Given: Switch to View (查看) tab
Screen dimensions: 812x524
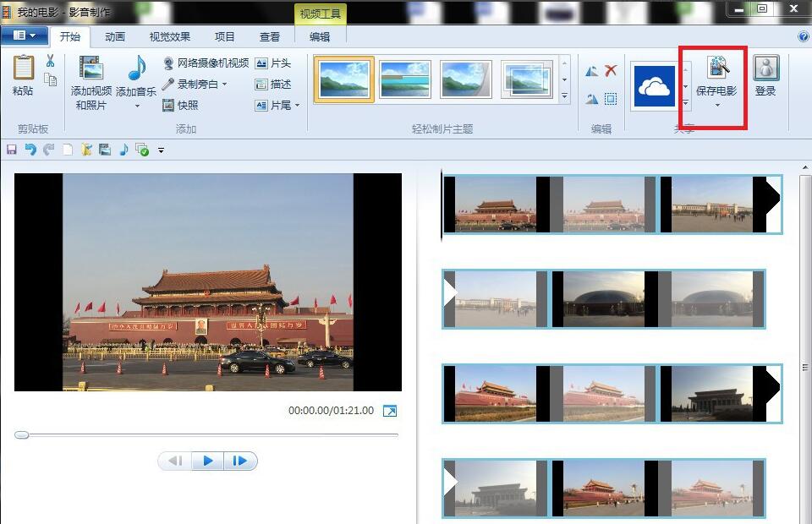Looking at the screenshot, I should [269, 36].
